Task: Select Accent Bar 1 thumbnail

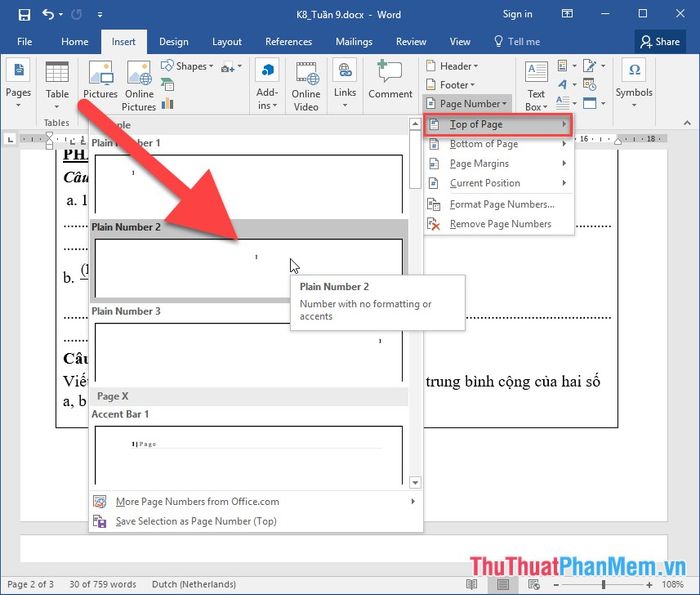Action: click(x=249, y=455)
